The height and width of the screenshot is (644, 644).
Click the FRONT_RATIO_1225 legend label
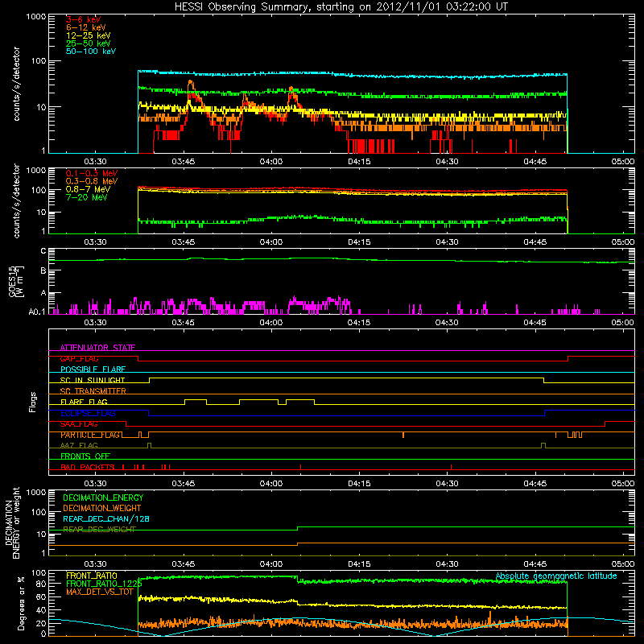pyautogui.click(x=104, y=584)
